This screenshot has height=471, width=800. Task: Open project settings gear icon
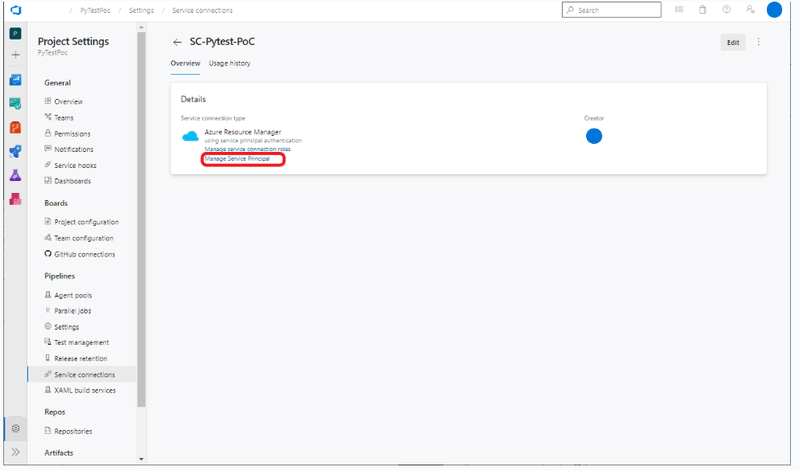tap(15, 429)
